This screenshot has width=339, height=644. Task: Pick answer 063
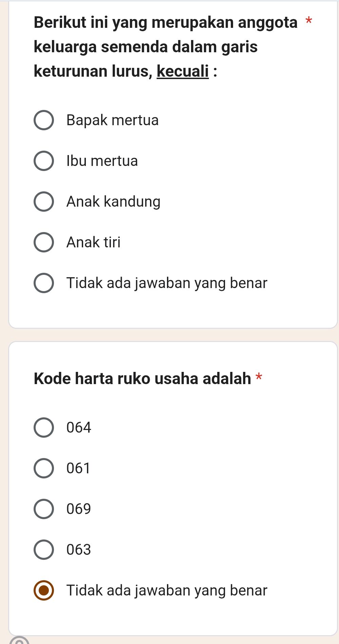tap(43, 550)
